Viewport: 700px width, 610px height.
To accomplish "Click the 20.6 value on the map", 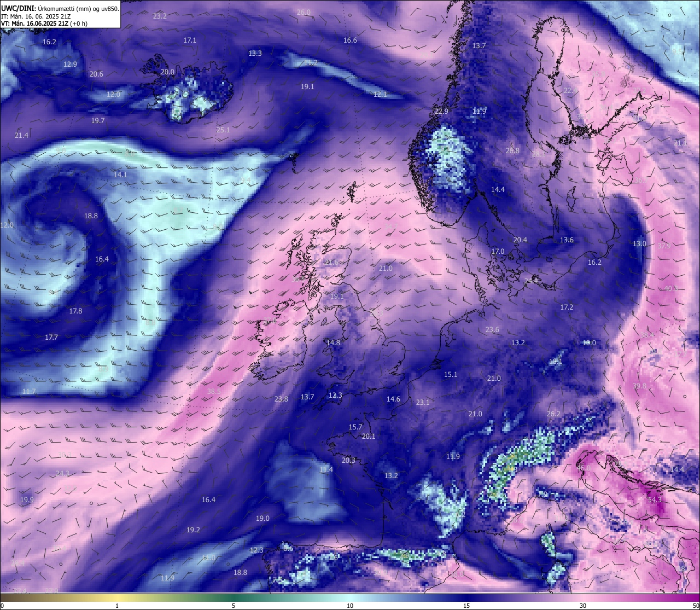I will click(96, 74).
